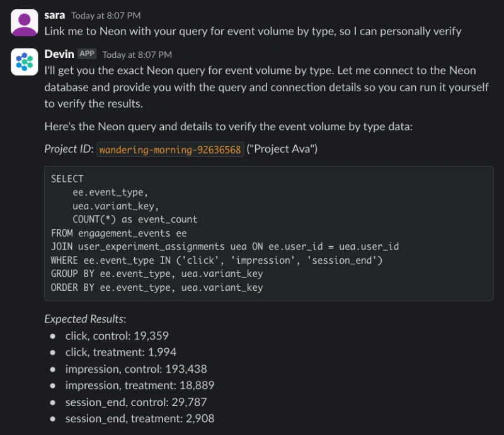Open sara's user name

[x=55, y=15]
